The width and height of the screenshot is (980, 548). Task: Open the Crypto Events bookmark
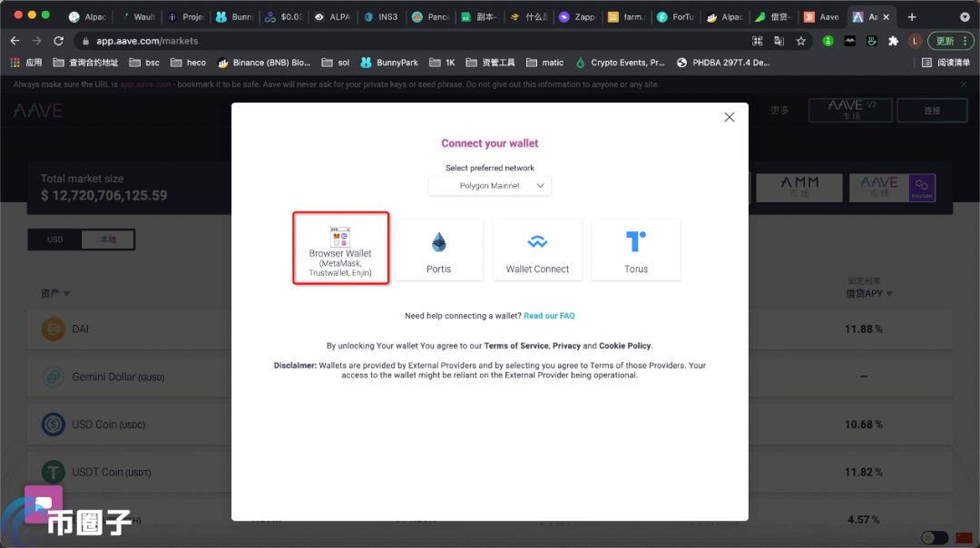click(x=620, y=63)
